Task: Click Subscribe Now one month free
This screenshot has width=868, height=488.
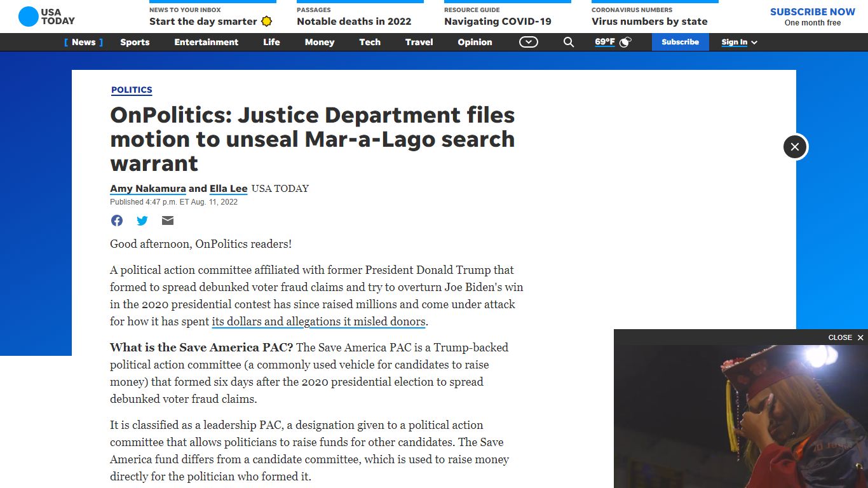Action: (x=813, y=17)
